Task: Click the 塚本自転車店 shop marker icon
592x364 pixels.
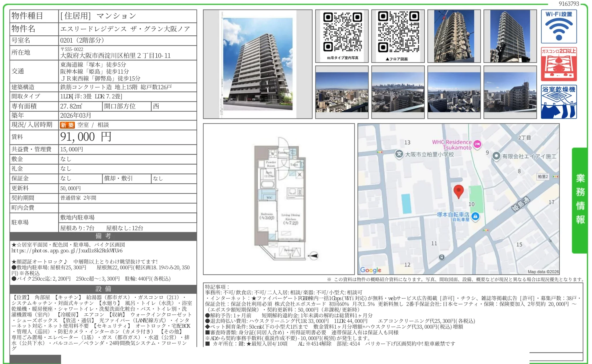Action: [x=475, y=216]
